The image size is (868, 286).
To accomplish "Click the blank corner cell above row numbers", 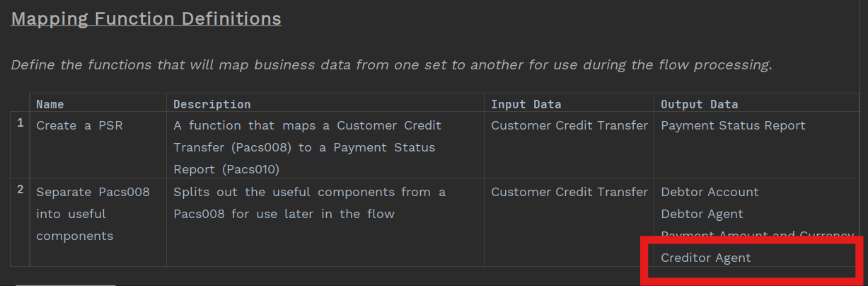I will [x=20, y=103].
